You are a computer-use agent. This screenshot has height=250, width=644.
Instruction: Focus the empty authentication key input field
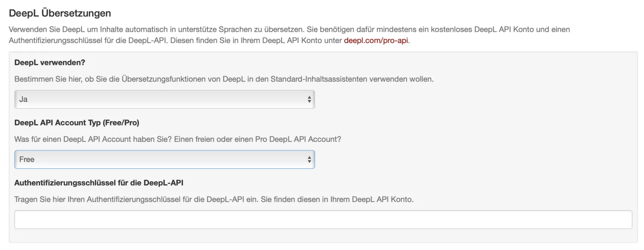click(x=323, y=220)
